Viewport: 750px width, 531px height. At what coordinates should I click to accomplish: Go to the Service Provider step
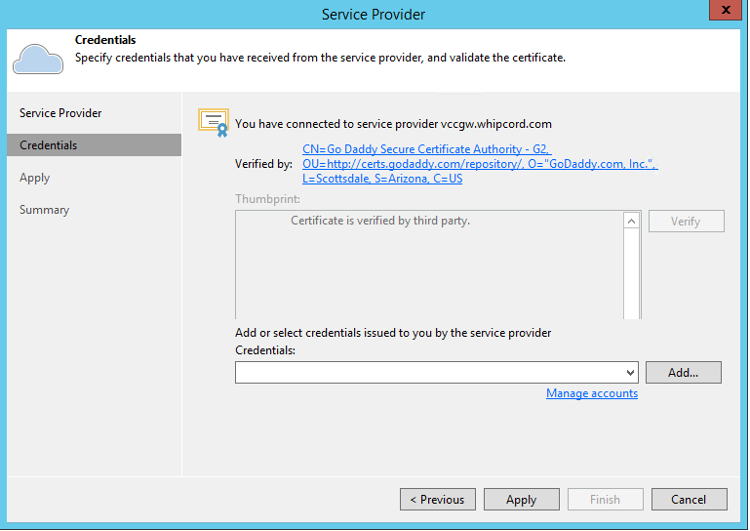(61, 113)
